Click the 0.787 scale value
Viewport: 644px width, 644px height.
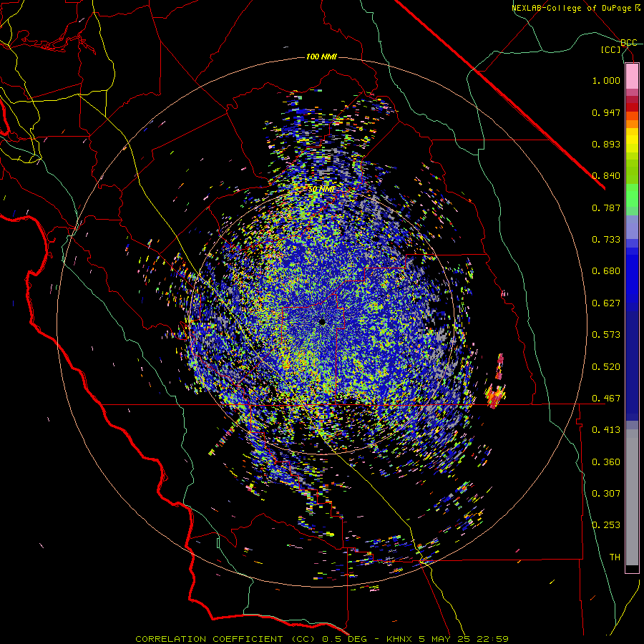tap(606, 208)
